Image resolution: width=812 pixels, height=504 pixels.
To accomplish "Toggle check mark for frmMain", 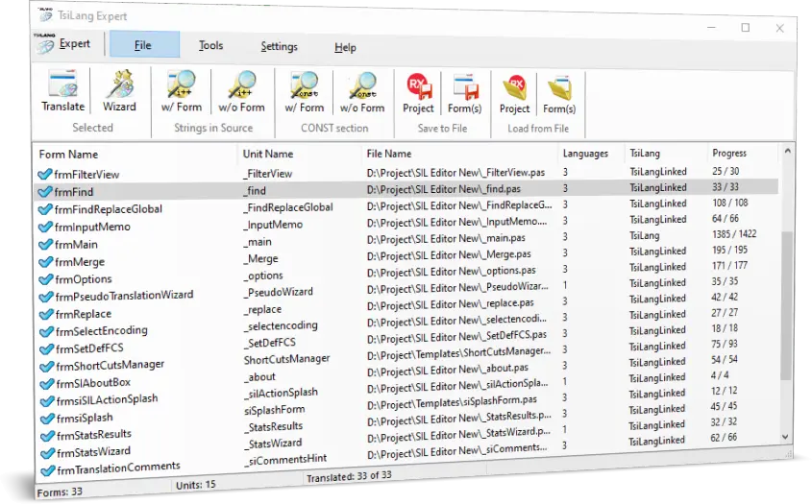I will (x=46, y=244).
